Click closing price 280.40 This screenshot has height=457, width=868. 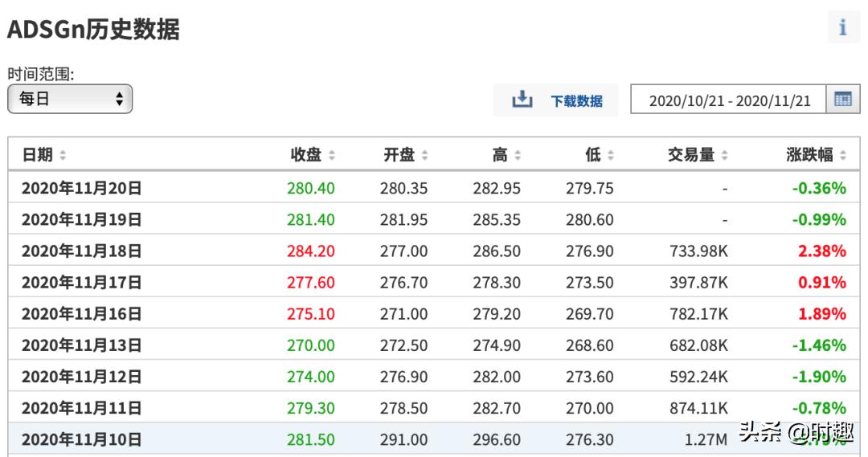click(310, 188)
